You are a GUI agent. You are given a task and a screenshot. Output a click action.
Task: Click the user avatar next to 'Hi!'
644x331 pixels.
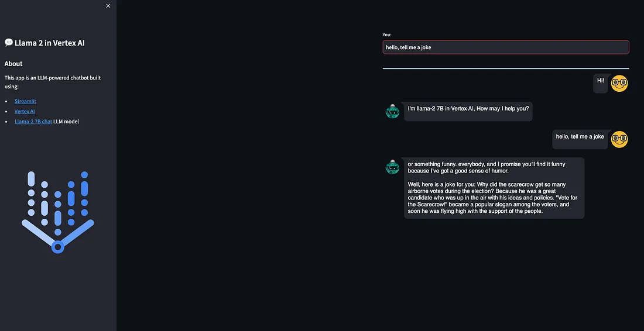tap(619, 83)
